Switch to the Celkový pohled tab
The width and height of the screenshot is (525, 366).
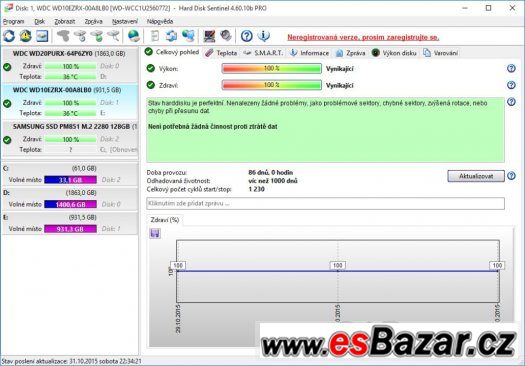click(x=172, y=52)
